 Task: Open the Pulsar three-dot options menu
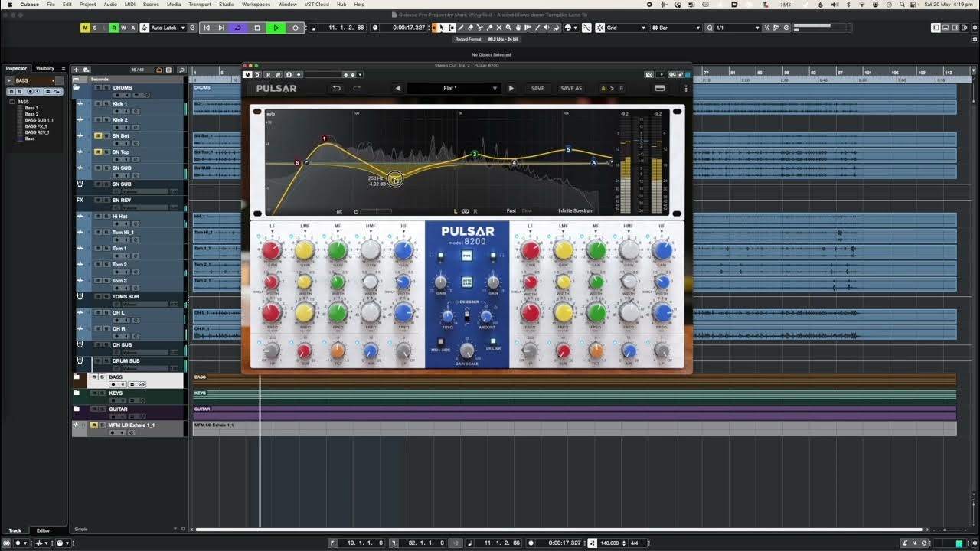pyautogui.click(x=685, y=88)
